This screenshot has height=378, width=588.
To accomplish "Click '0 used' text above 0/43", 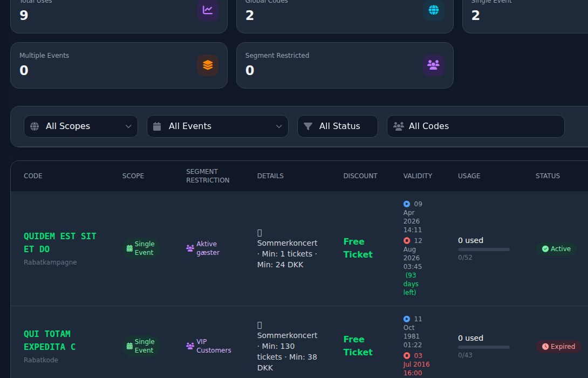I will [x=470, y=338].
